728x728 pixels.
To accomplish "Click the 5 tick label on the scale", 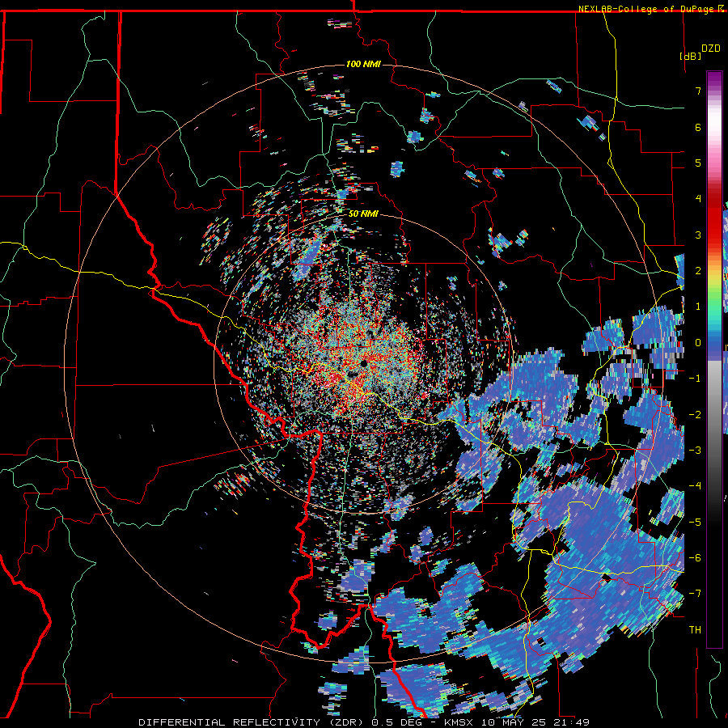I will 698,163.
